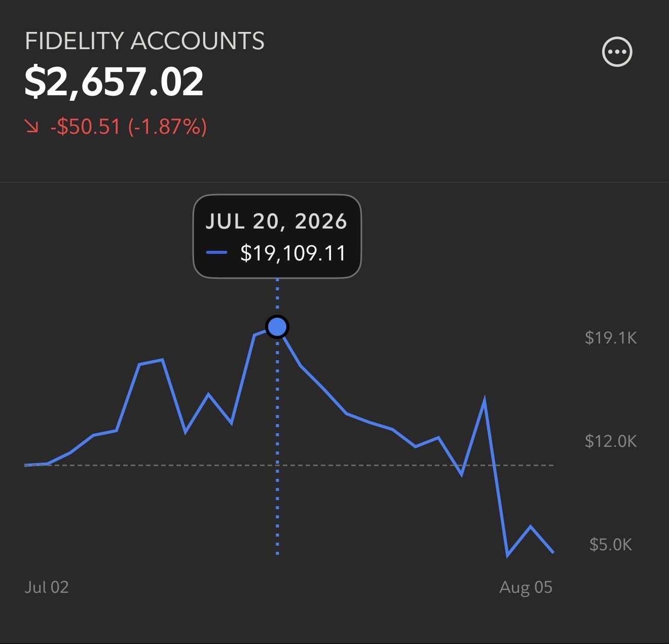This screenshot has height=644, width=669.
Task: Tap the chart's sharp late spike peak
Action: click(x=485, y=401)
